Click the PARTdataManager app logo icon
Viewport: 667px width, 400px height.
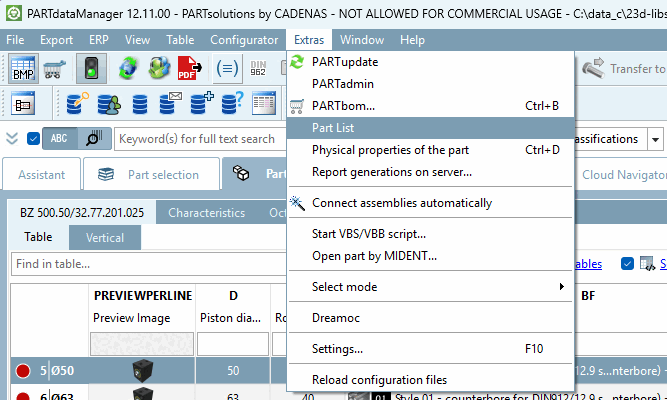(x=14, y=13)
